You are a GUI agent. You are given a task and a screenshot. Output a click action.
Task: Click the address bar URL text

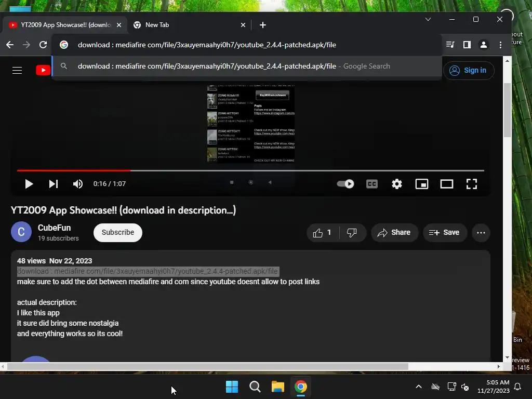pyautogui.click(x=207, y=45)
